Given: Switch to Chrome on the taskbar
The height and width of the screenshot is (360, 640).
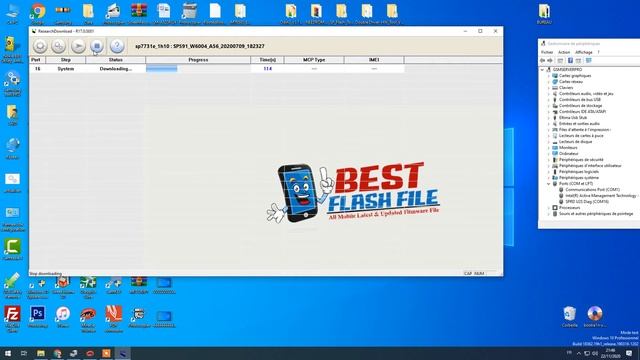Looking at the screenshot, I should [58, 353].
